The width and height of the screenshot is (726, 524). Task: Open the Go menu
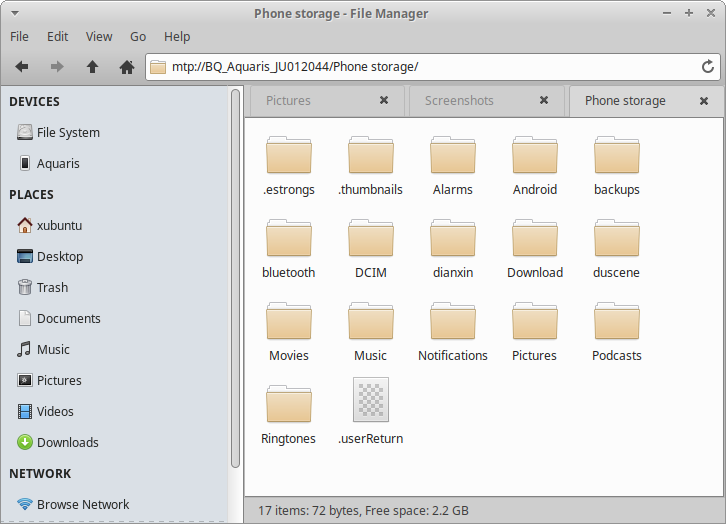(138, 36)
